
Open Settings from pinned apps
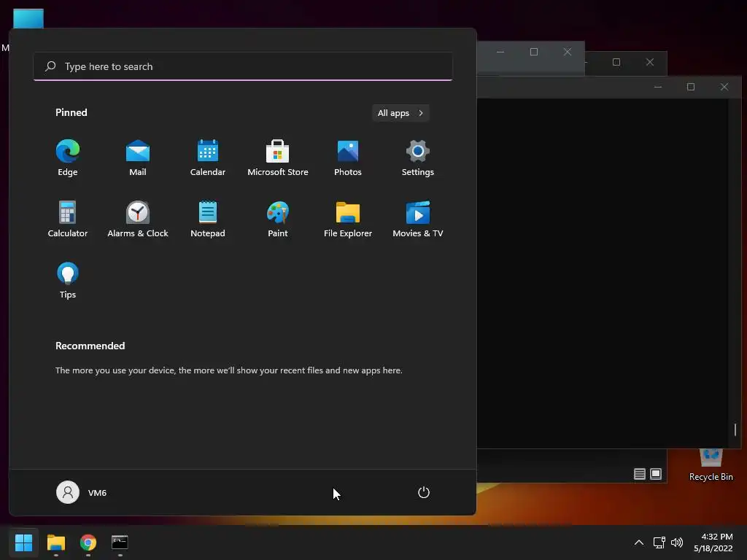point(418,158)
